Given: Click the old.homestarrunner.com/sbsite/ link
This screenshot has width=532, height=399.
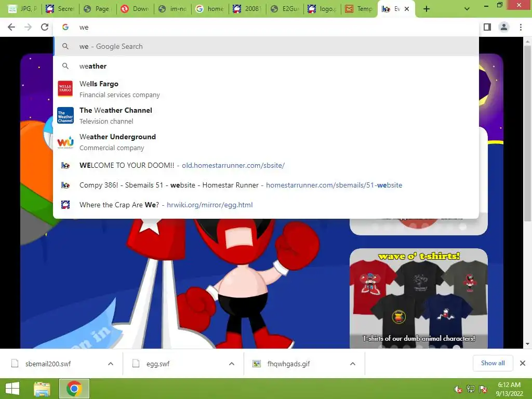Looking at the screenshot, I should [233, 165].
